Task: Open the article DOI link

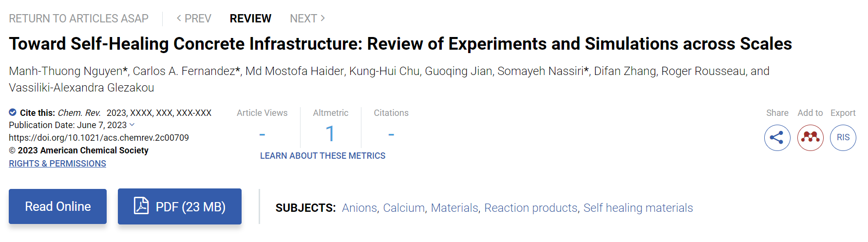Action: (x=99, y=138)
